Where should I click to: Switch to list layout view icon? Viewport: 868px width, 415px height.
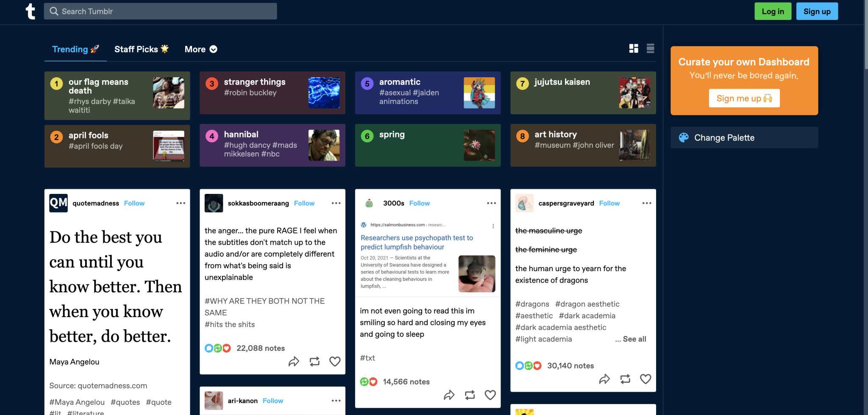(651, 49)
